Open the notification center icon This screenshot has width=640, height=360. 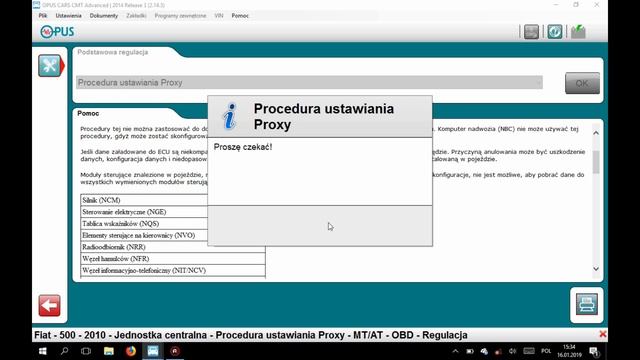click(x=594, y=351)
